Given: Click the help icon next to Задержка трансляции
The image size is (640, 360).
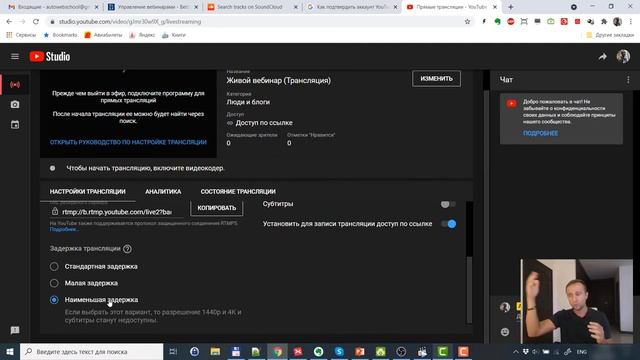Looking at the screenshot, I should point(127,249).
